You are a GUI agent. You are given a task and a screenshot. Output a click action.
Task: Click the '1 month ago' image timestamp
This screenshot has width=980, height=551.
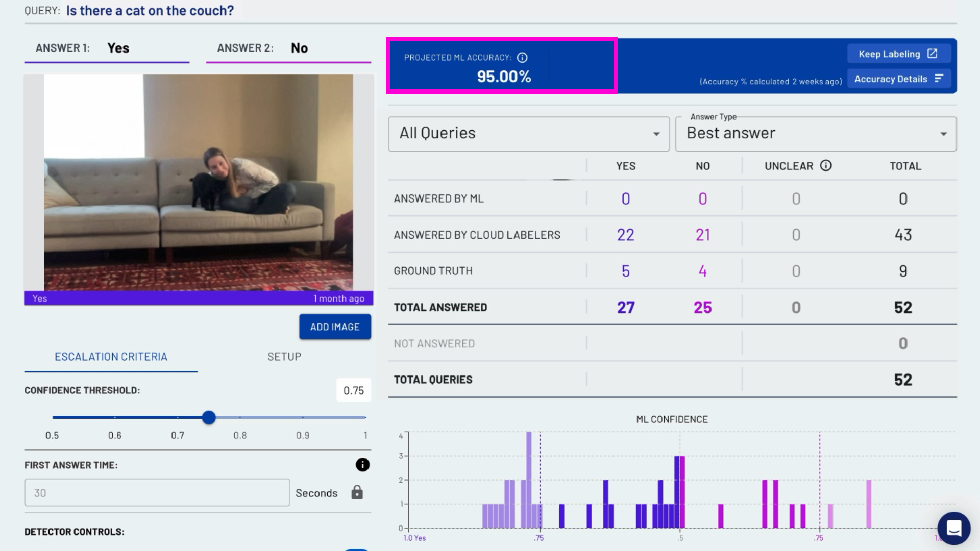338,298
